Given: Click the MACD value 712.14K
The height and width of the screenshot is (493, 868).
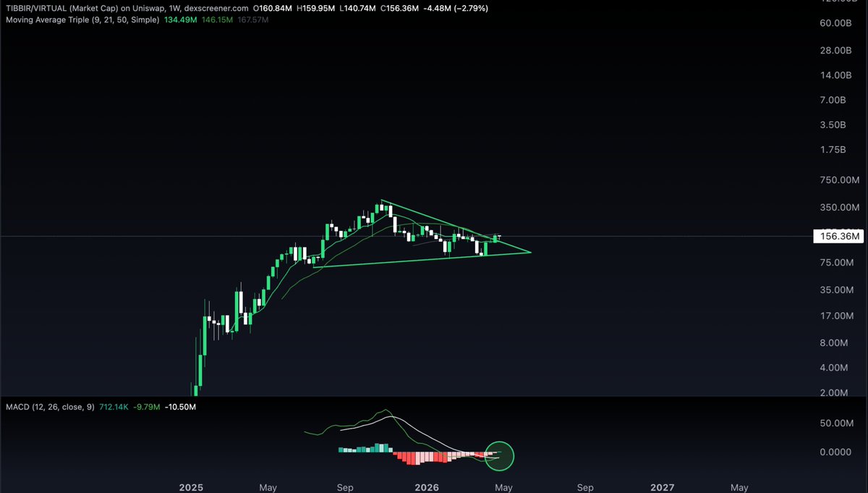Looking at the screenshot, I should (x=114, y=407).
